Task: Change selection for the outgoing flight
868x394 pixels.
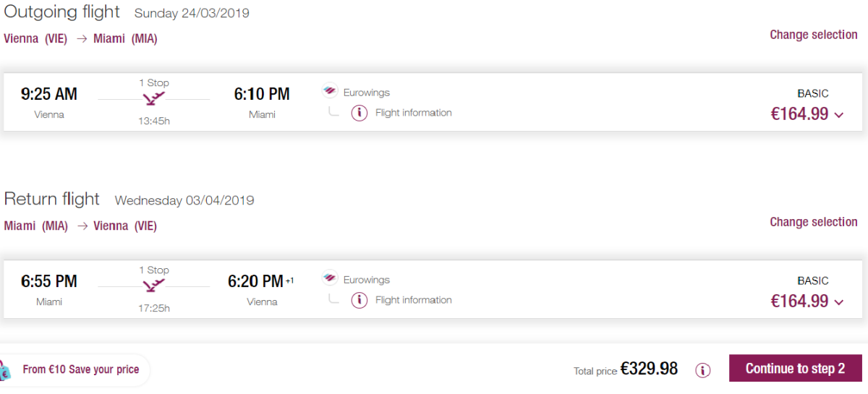Action: click(x=813, y=35)
